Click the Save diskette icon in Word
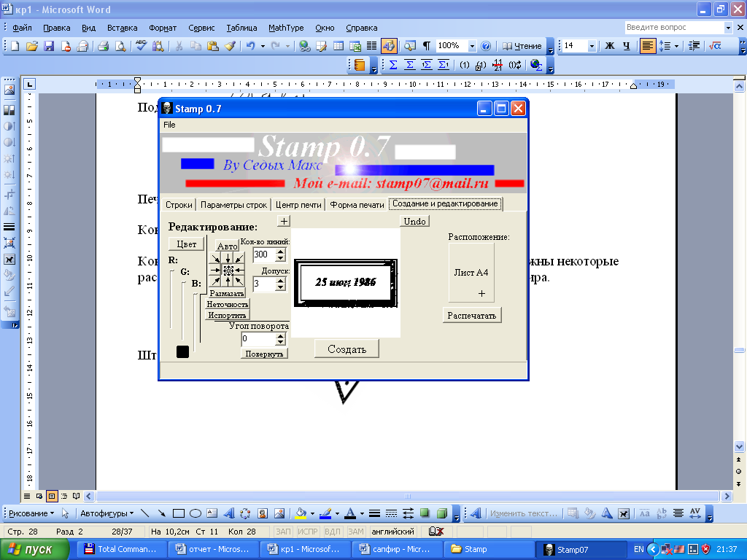747x560 pixels. 49,46
